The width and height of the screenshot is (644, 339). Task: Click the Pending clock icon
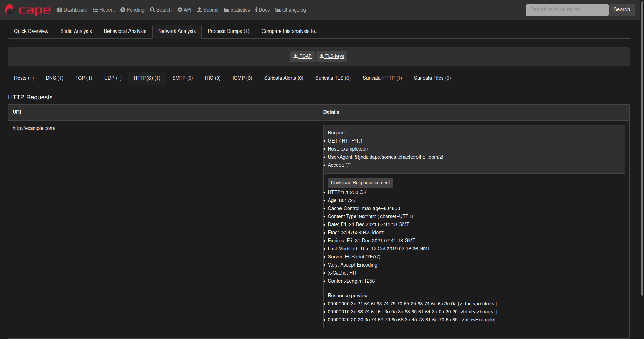coord(123,10)
